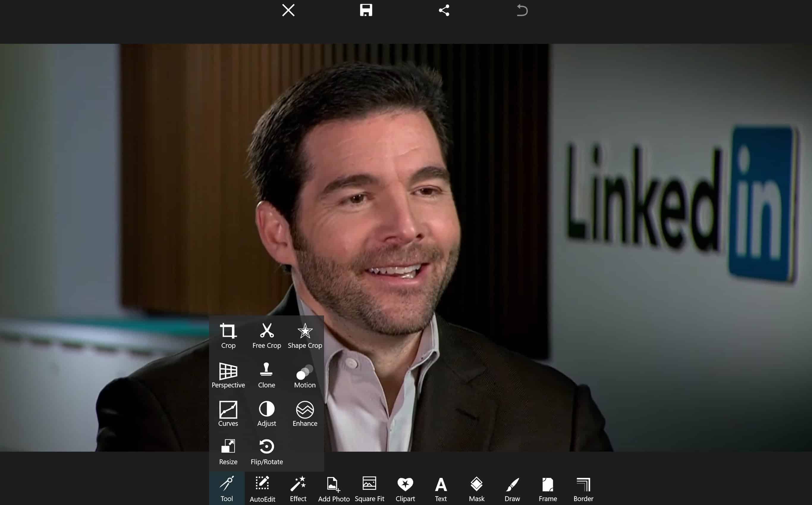
Task: Open the Shape Crop star tool
Action: coord(305,336)
